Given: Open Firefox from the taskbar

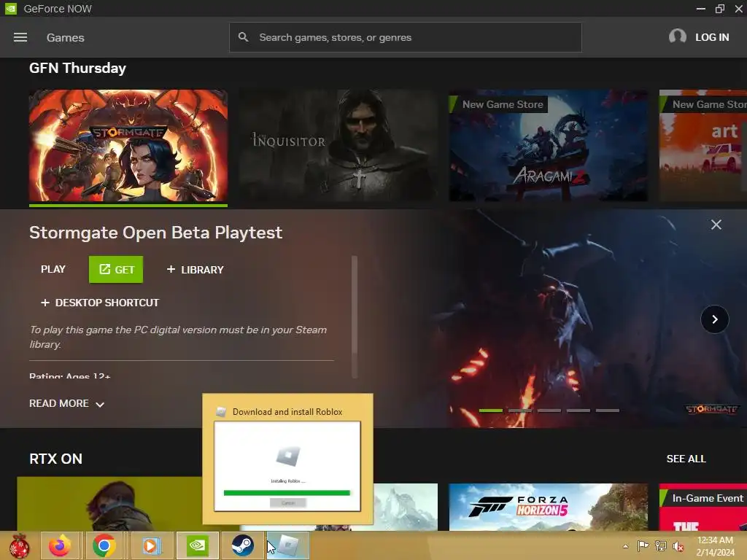Looking at the screenshot, I should coord(60,545).
